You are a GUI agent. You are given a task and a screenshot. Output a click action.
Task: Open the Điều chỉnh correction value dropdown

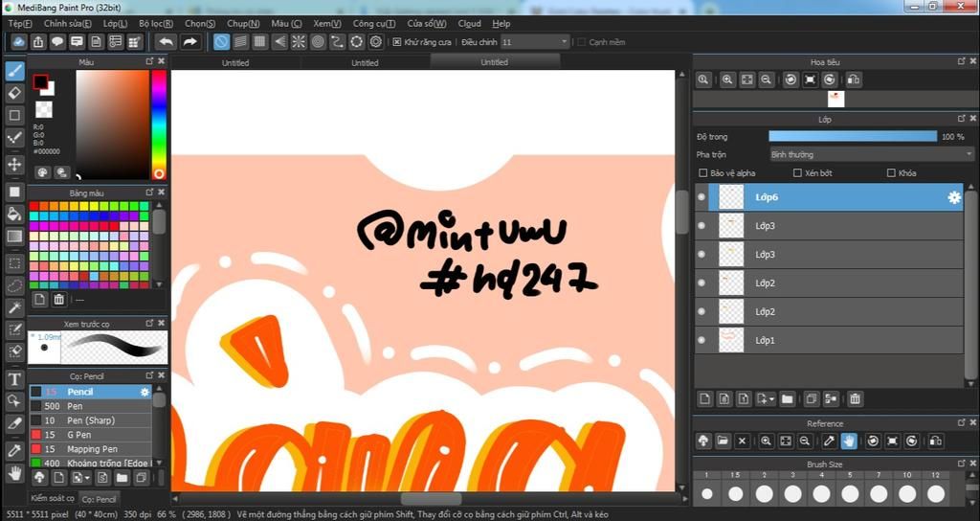click(535, 42)
